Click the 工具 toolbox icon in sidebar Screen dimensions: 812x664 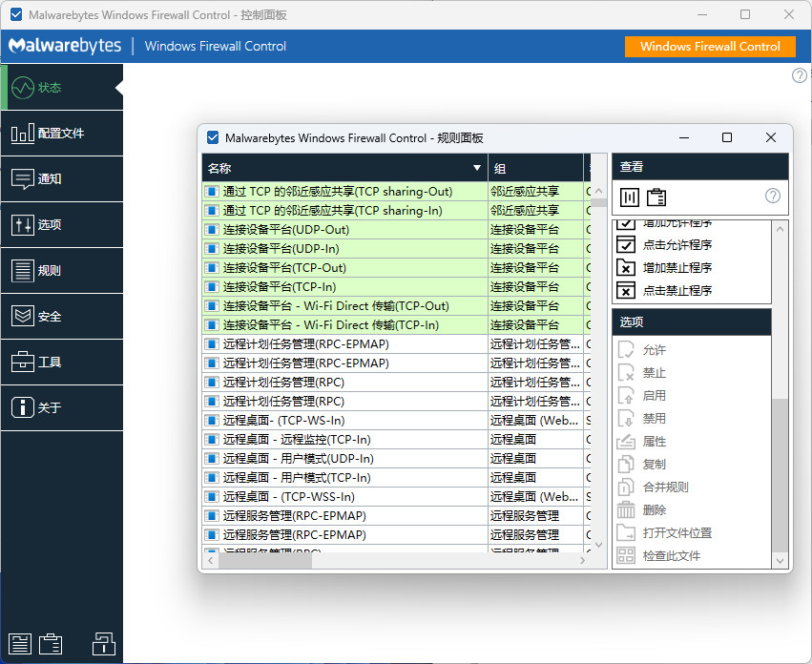23,362
